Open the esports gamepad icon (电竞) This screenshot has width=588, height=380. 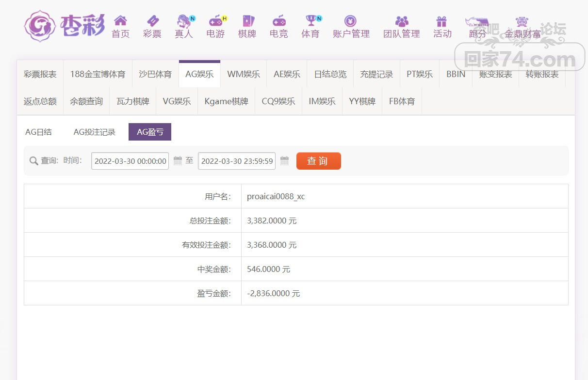click(x=279, y=21)
